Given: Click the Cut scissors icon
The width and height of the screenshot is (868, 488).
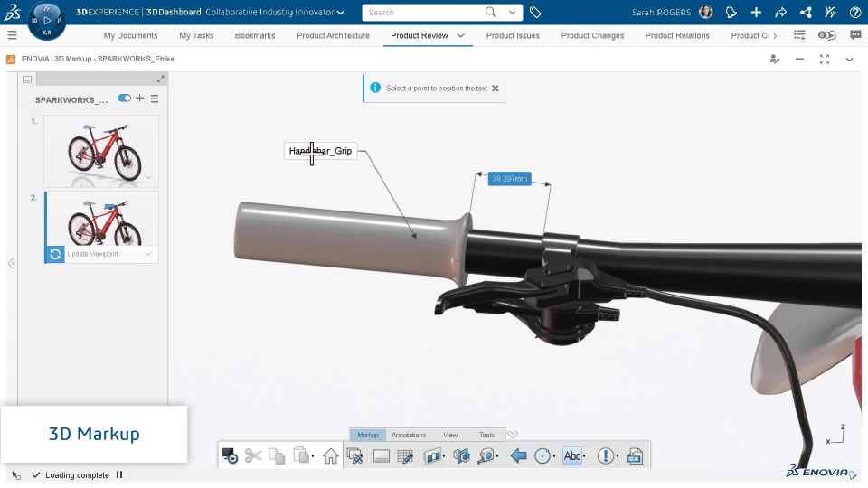Looking at the screenshot, I should [253, 455].
